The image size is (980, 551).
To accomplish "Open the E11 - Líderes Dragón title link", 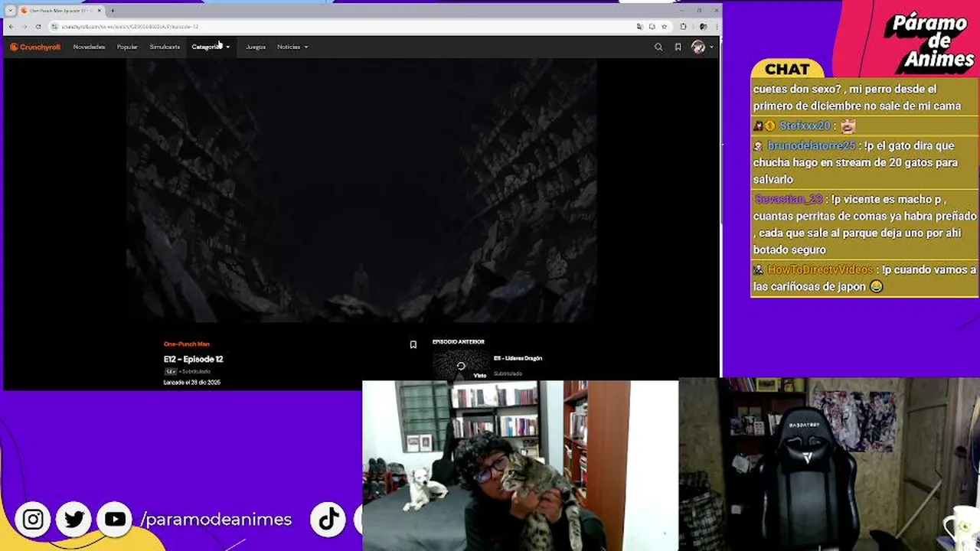I will (x=518, y=358).
